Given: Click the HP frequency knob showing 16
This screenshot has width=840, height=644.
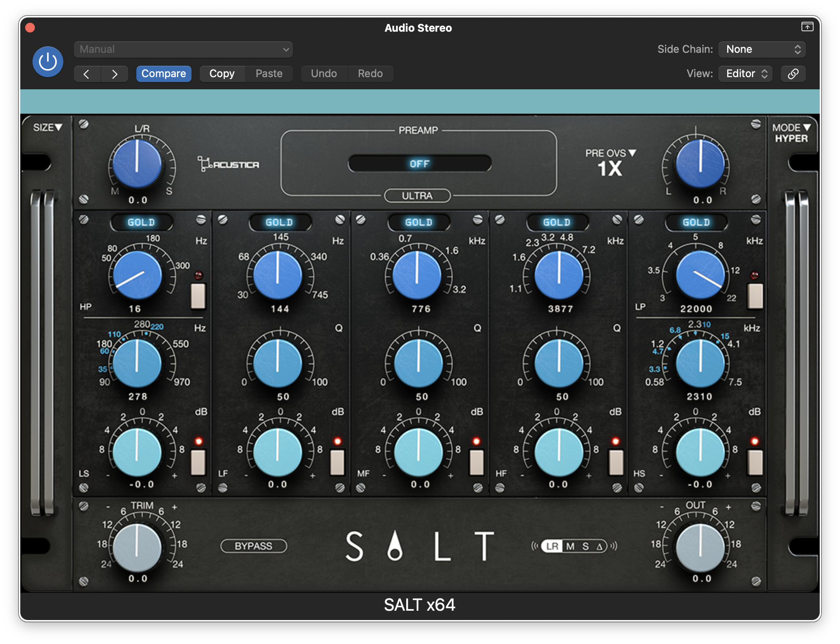Looking at the screenshot, I should tap(137, 275).
